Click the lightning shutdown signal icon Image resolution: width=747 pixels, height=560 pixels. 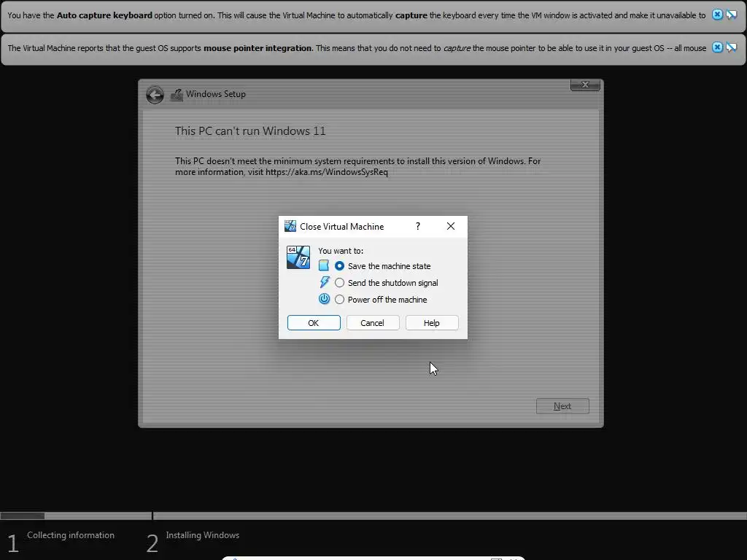click(x=325, y=282)
